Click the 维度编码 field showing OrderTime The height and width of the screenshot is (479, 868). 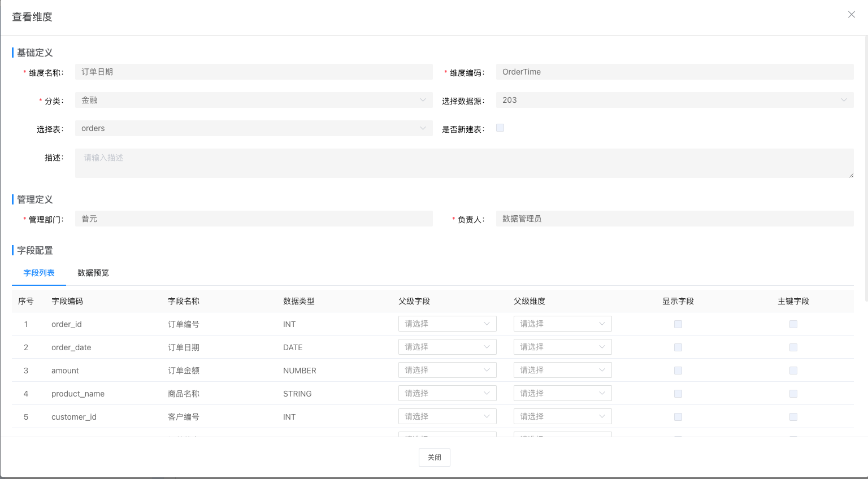click(x=674, y=72)
